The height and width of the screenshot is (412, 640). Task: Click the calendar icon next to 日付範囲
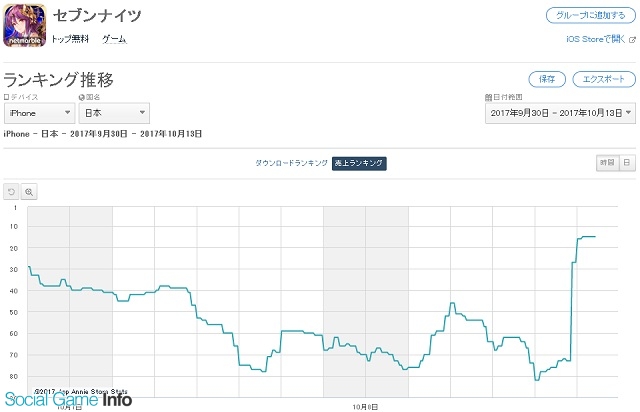489,97
